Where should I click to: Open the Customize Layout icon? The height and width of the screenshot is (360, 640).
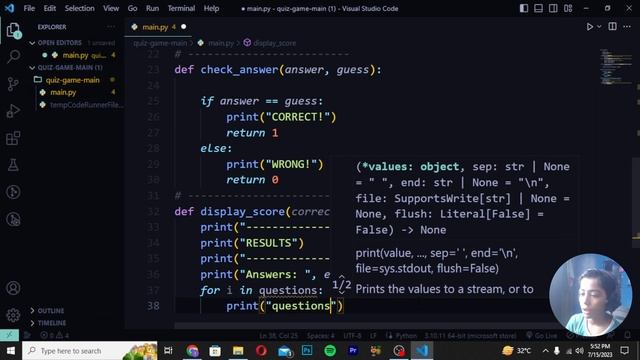(568, 8)
